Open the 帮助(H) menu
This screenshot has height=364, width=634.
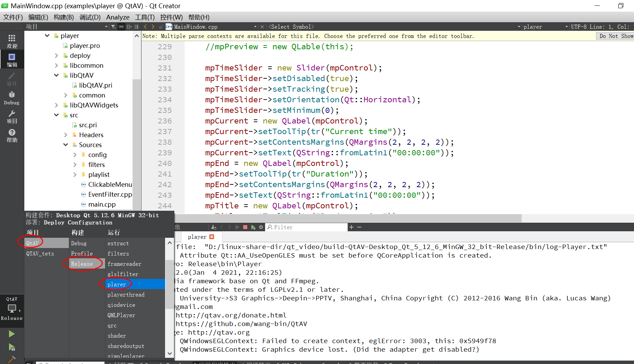click(x=199, y=17)
